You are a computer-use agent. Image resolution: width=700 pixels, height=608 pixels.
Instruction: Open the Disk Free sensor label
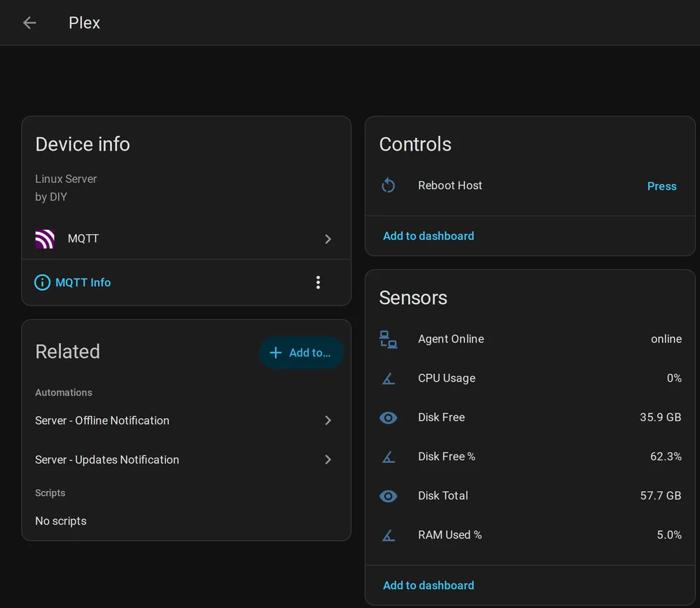pos(442,417)
